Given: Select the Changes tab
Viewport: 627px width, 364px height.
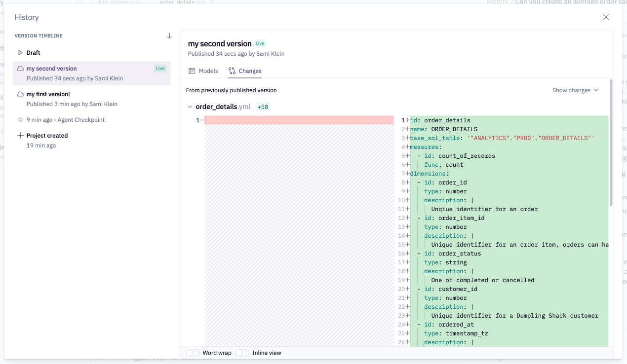Looking at the screenshot, I should [x=250, y=71].
